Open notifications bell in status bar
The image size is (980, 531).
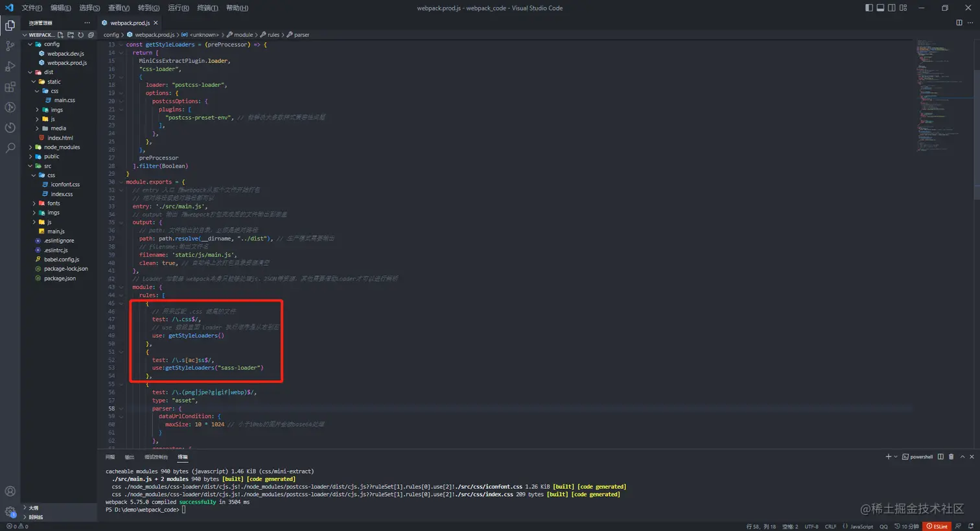(x=970, y=526)
